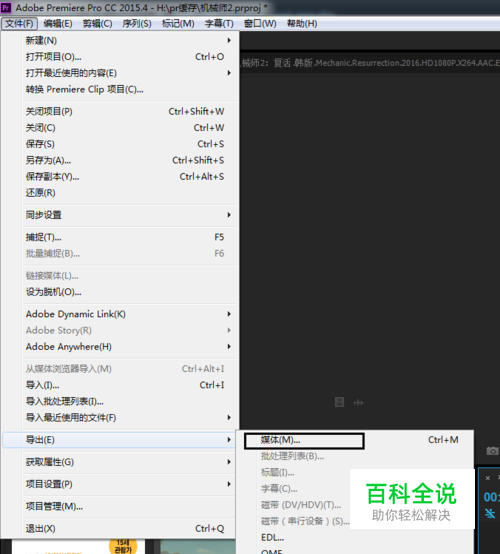This screenshot has width=500, height=554.
Task: Expand the highlighted 导出(E) submenu
Action: click(119, 440)
